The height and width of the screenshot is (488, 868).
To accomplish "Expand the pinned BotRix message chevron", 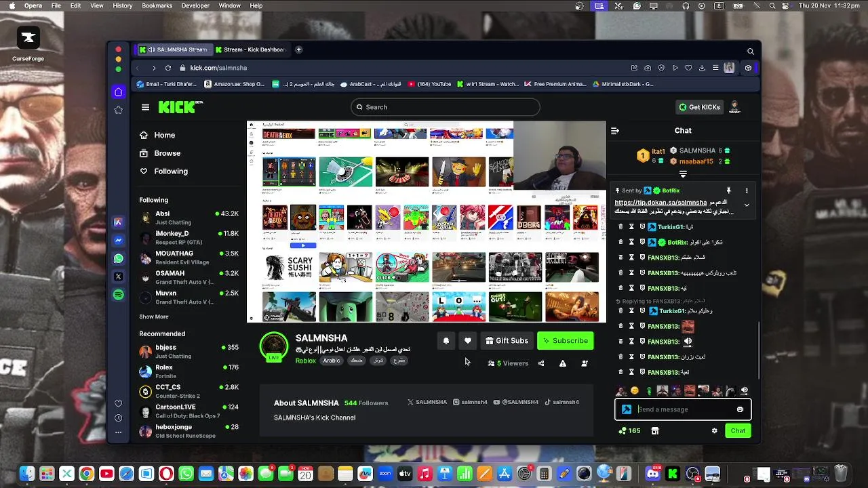I will [x=747, y=205].
